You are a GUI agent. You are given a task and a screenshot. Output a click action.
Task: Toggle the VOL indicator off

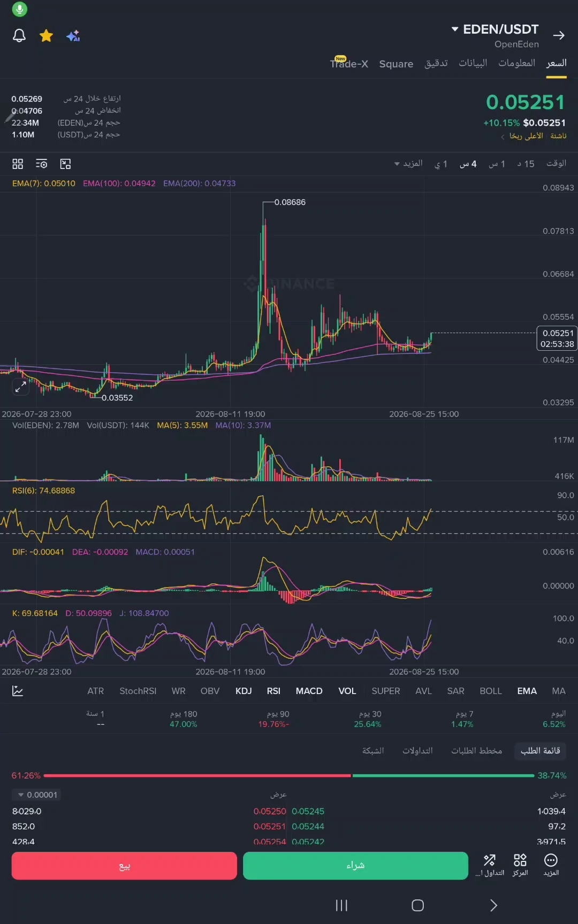347,691
